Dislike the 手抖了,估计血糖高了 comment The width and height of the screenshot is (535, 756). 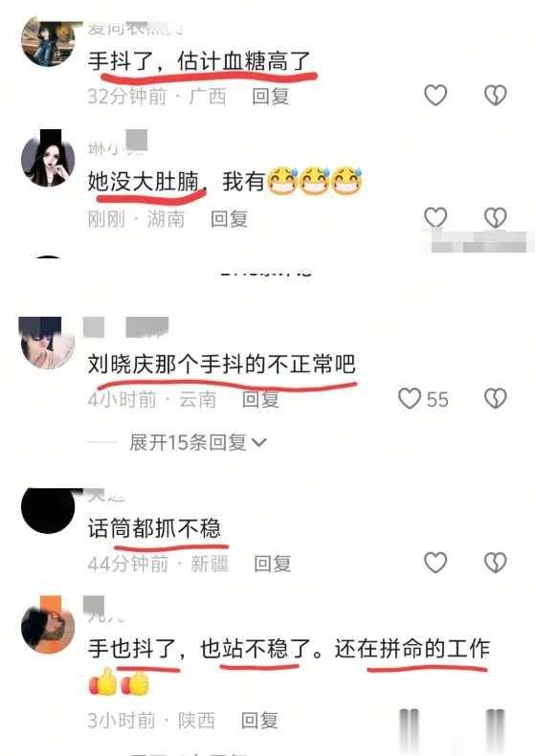(495, 95)
